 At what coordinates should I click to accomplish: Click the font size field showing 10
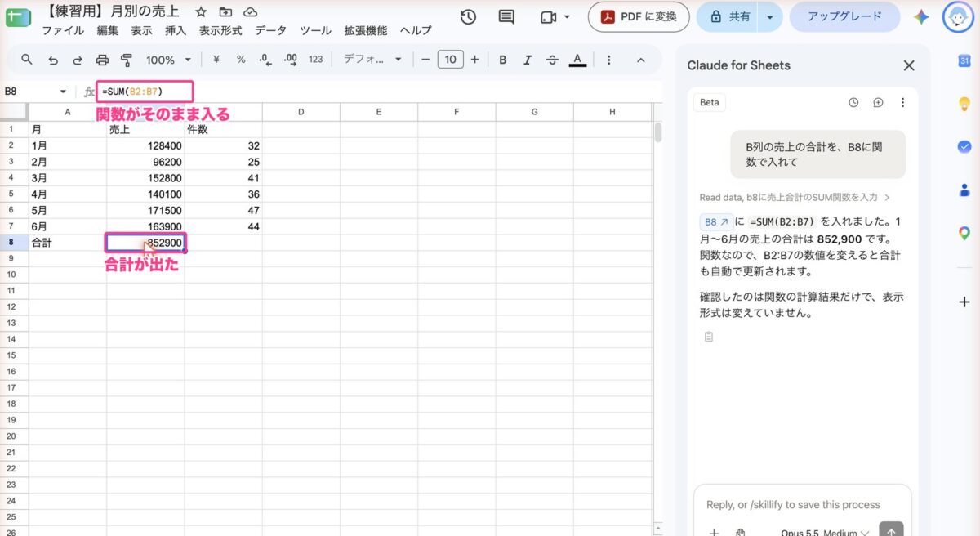pos(450,60)
